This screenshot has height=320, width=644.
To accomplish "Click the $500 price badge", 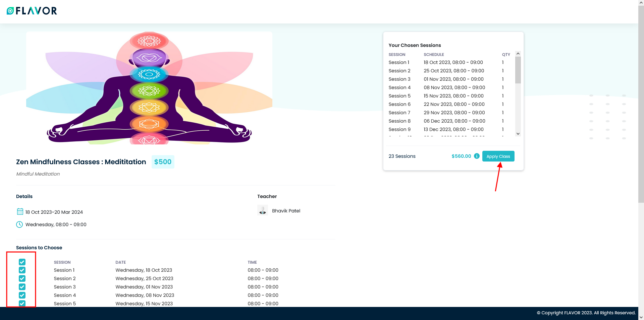I will click(163, 162).
